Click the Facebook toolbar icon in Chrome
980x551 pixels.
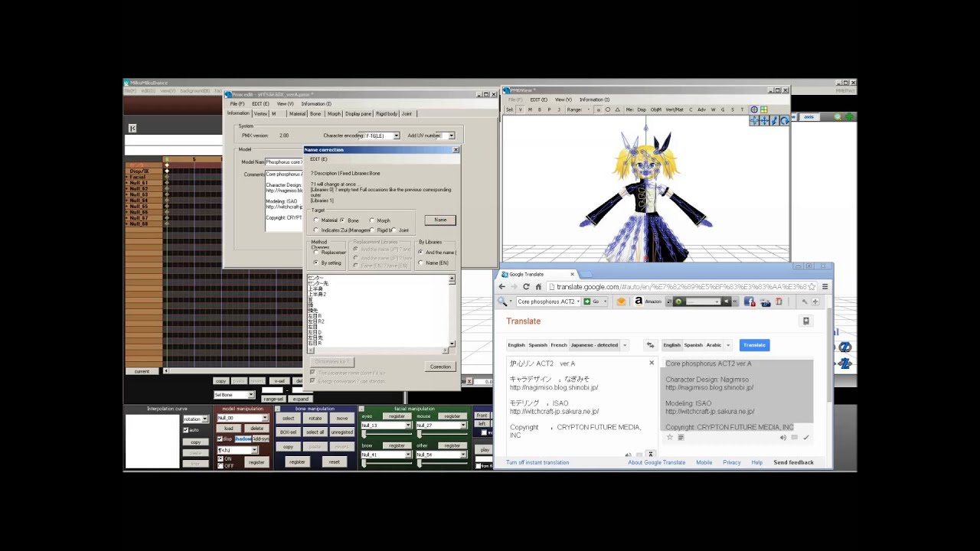pos(750,302)
